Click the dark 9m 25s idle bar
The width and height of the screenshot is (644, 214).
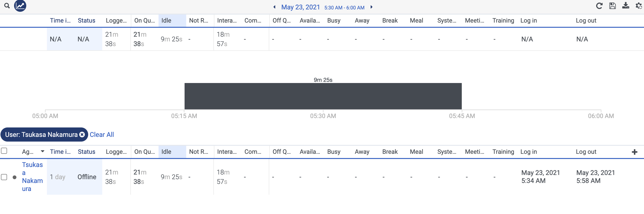pos(323,96)
